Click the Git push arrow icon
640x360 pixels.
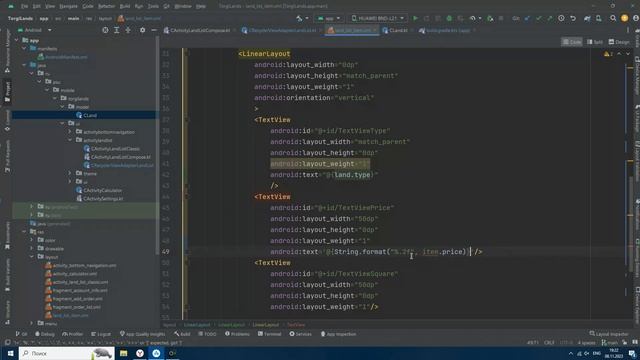coord(550,18)
